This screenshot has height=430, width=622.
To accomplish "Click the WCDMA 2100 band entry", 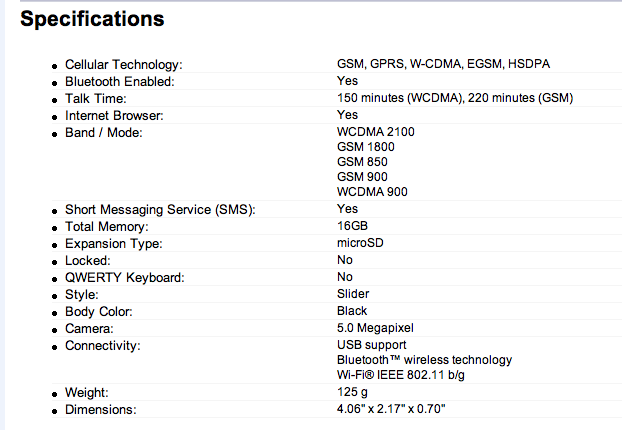I will point(376,132).
